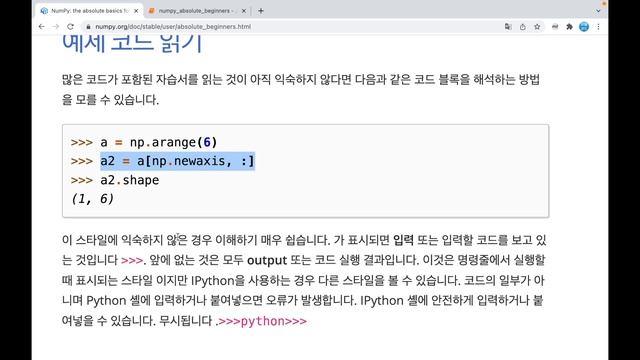
Task: Click the bold word output
Action: tap(267, 260)
